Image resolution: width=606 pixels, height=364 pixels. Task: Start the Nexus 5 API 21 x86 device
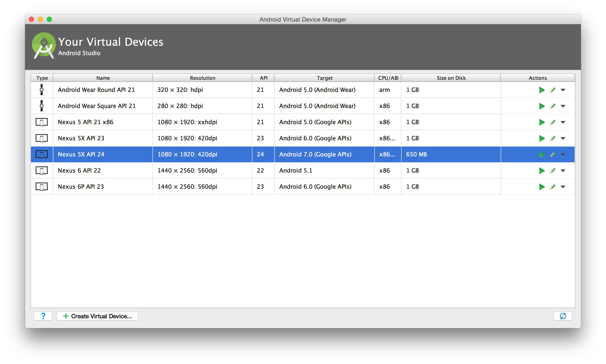coord(541,122)
